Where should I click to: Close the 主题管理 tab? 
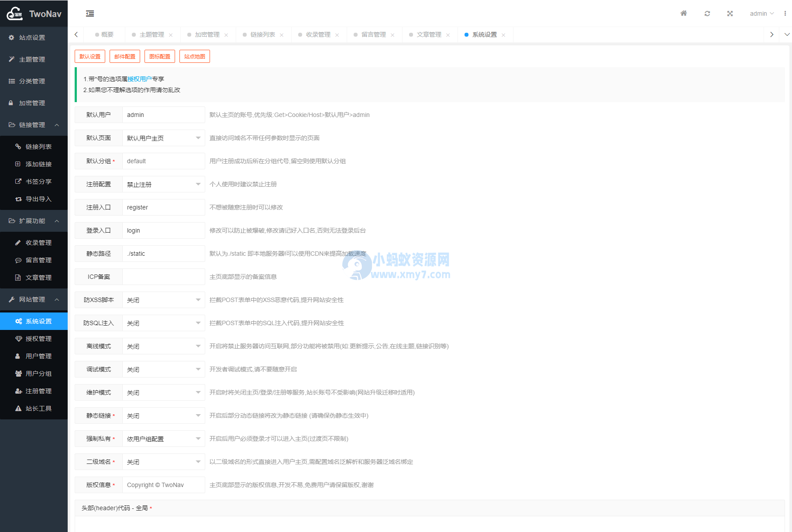[171, 35]
